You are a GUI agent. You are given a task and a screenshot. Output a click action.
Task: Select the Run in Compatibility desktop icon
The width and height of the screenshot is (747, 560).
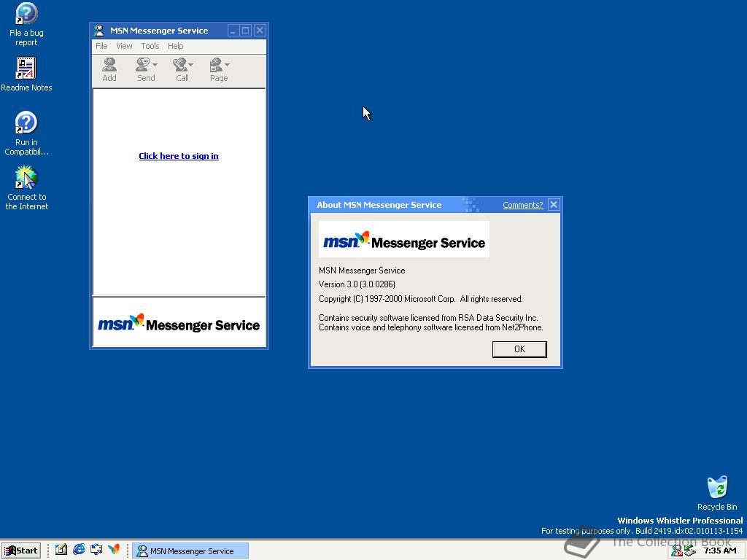pyautogui.click(x=26, y=133)
